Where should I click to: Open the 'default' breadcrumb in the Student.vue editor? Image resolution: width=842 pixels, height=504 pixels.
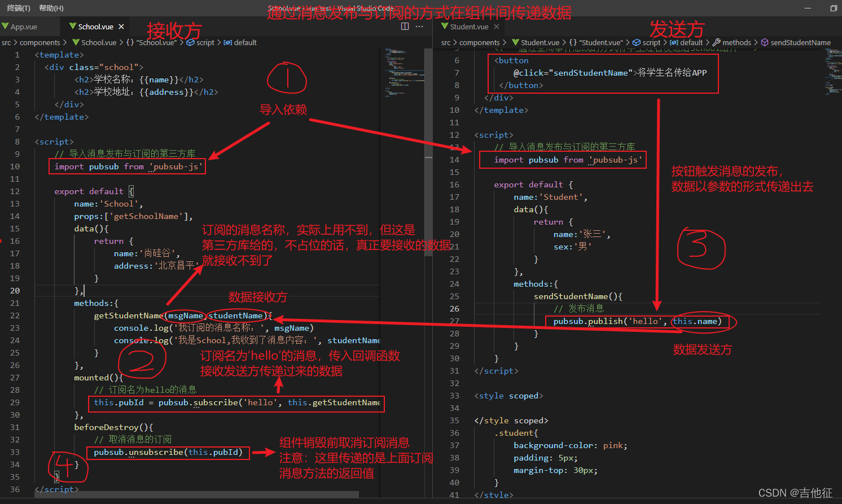pyautogui.click(x=691, y=42)
